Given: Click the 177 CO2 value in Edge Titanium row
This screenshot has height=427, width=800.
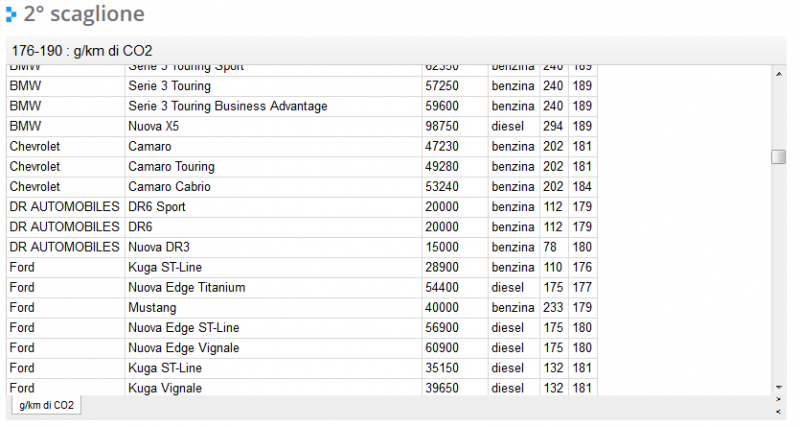Looking at the screenshot, I should (583, 287).
